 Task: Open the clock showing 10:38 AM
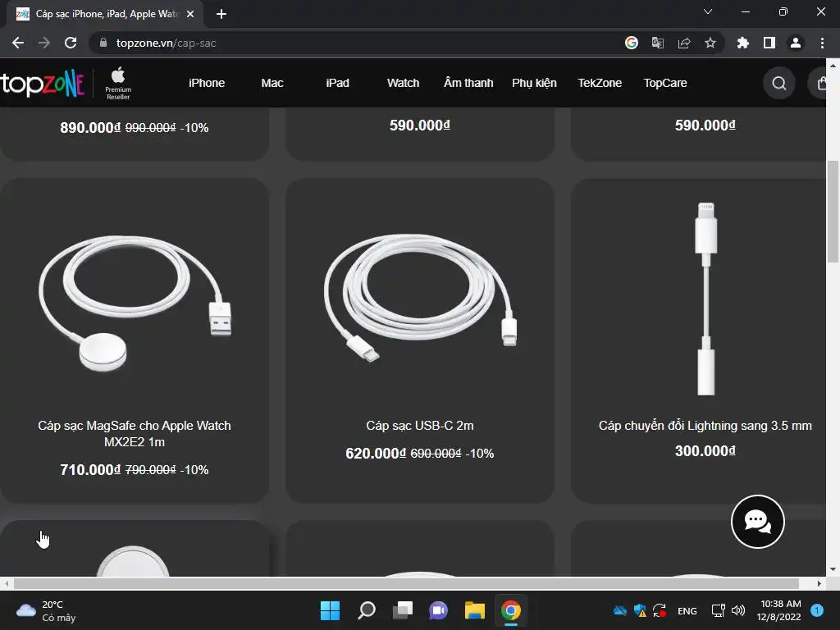[x=780, y=610]
